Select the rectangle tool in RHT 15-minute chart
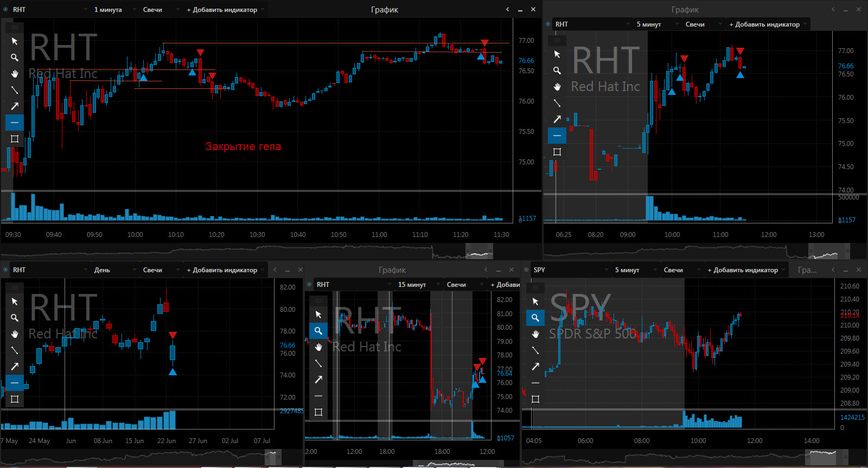This screenshot has width=868, height=468. point(318,412)
